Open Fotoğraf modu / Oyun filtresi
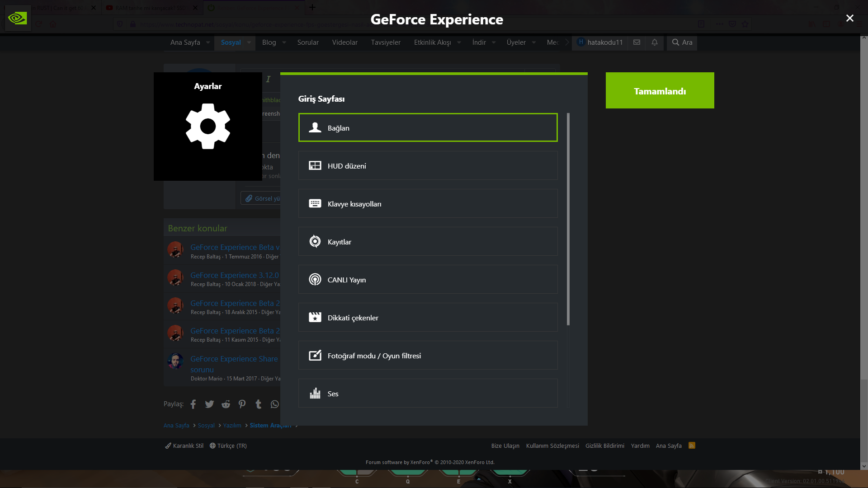This screenshot has width=868, height=488. tap(428, 356)
